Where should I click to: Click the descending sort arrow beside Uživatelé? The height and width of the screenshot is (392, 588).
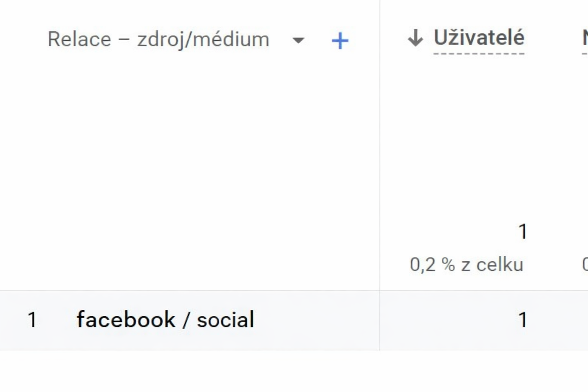coord(415,38)
